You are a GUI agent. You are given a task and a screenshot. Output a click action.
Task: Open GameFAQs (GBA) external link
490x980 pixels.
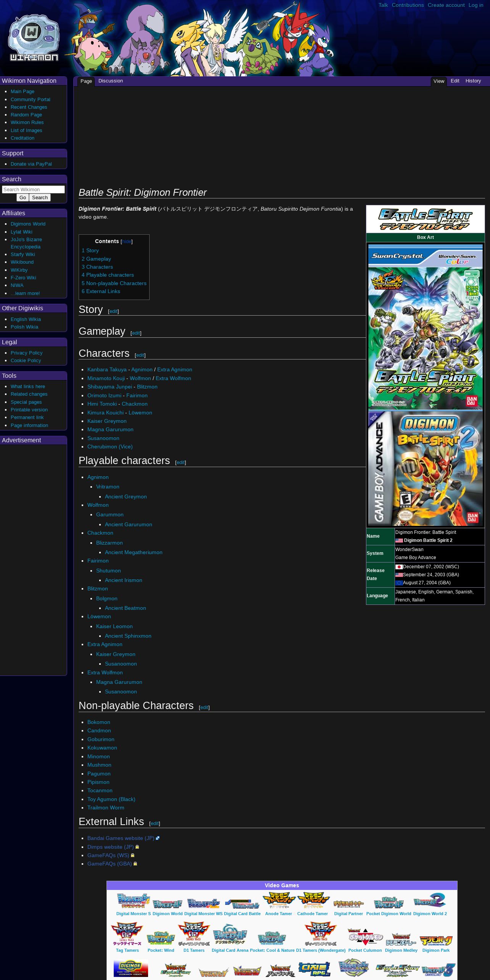click(x=110, y=864)
